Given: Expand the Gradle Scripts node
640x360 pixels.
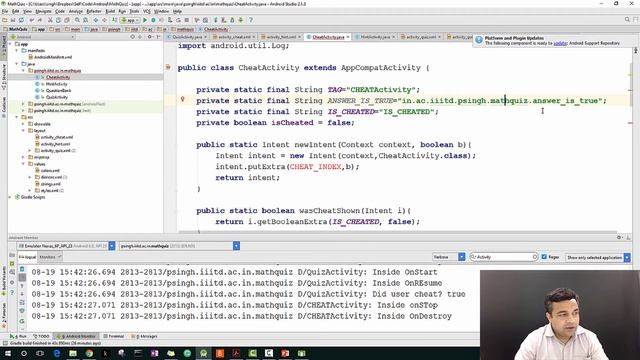Looking at the screenshot, I should coord(11,197).
